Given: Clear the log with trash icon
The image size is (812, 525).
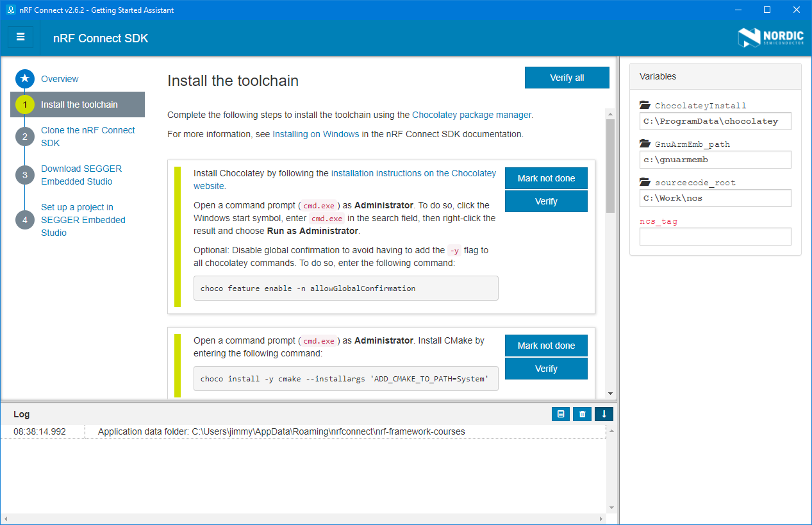Looking at the screenshot, I should pos(582,414).
